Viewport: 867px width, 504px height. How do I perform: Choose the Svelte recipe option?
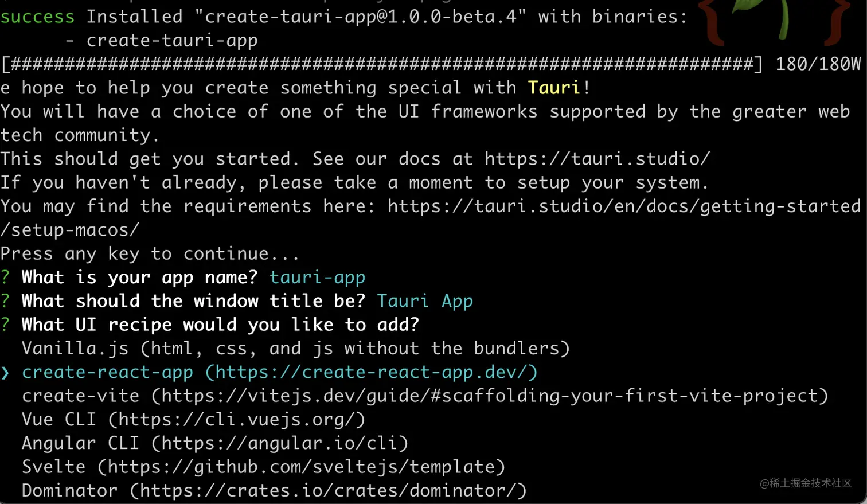(263, 467)
